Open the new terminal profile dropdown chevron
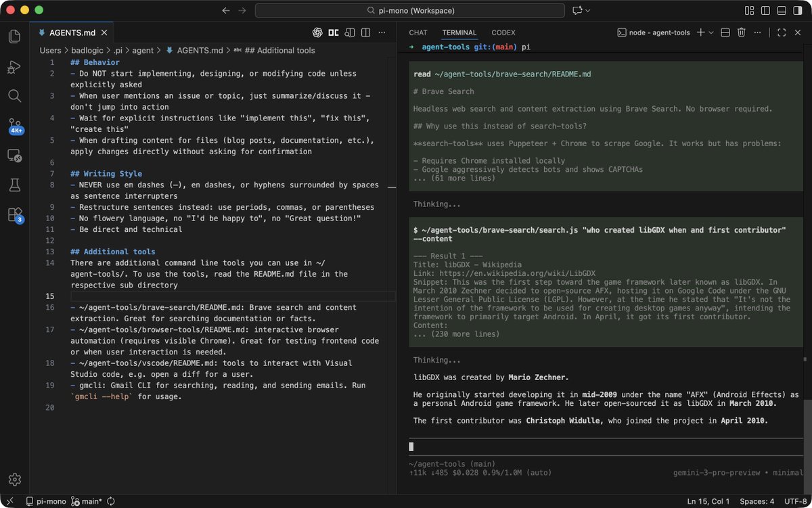 tap(710, 32)
